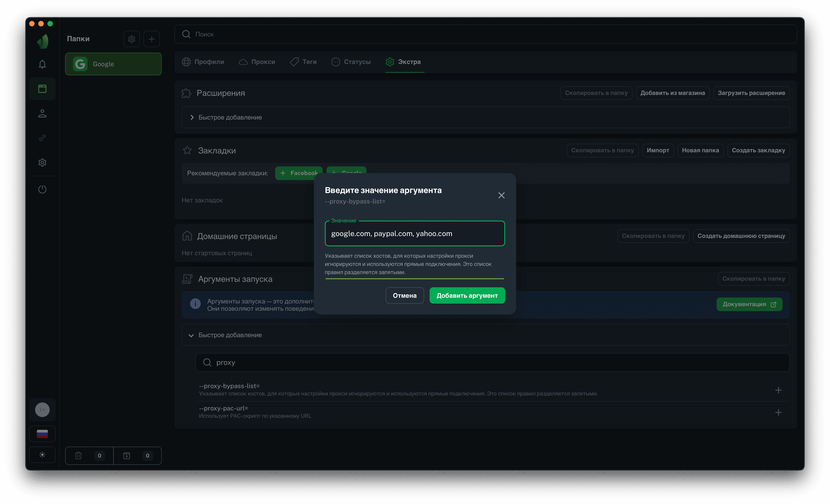
Task: Open the archive box counter
Action: [x=137, y=456]
